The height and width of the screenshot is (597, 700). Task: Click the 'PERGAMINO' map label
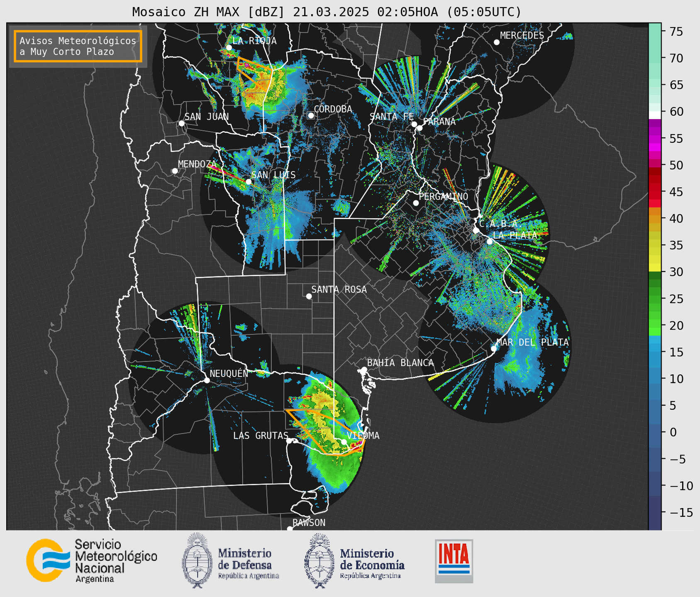[444, 196]
